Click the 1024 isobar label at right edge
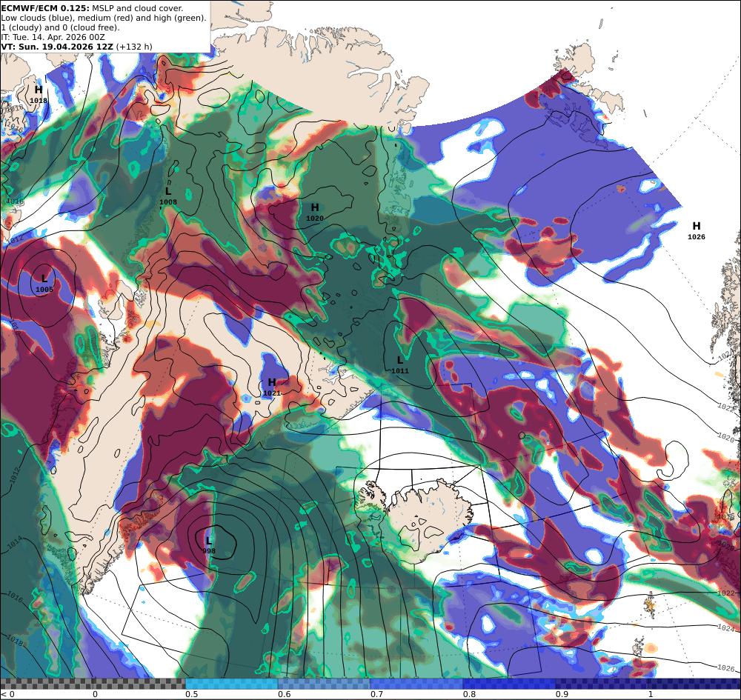Screen dimensions: 741x700 coord(726,628)
